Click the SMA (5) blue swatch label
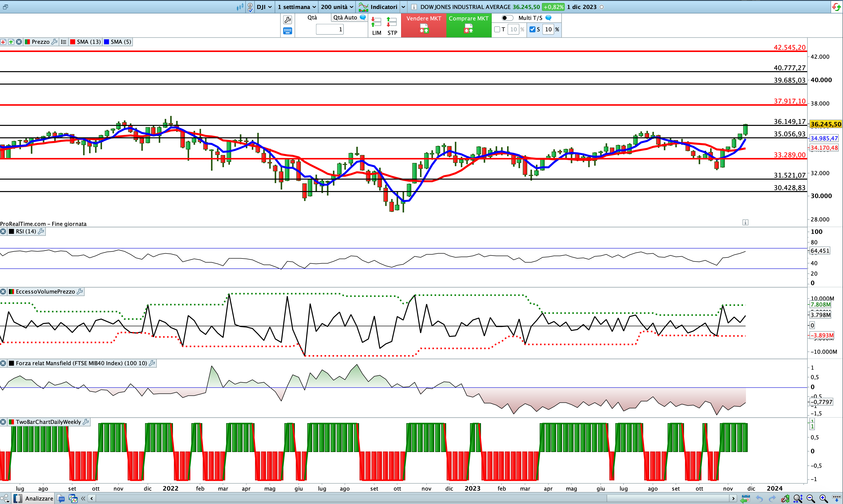Screen dimensions: 843x504 coord(117,42)
